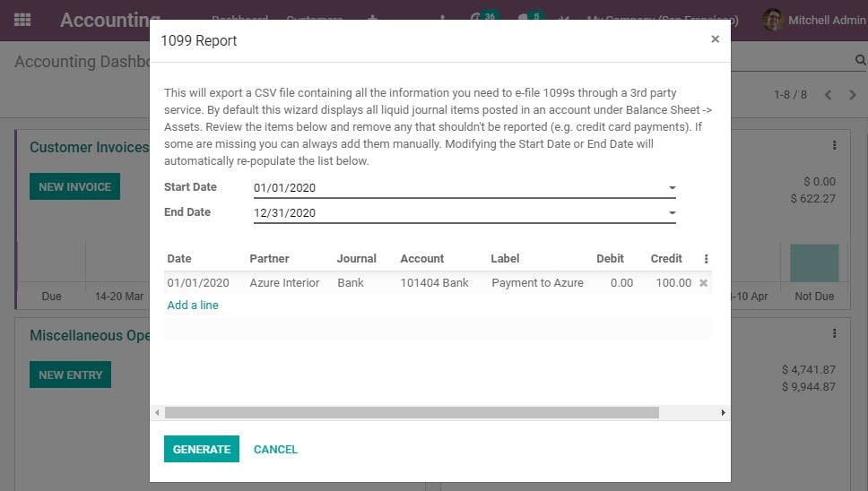Image resolution: width=868 pixels, height=491 pixels.
Task: Open the activities clock with badge 36
Action: point(476,20)
